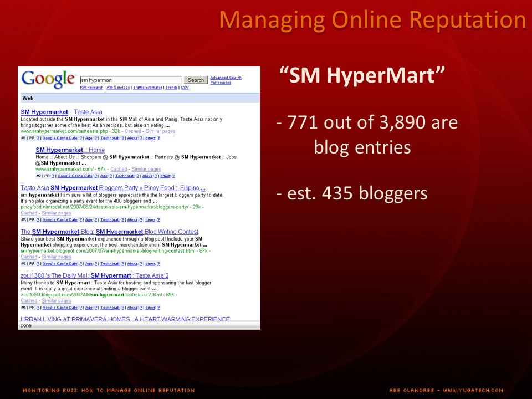Image resolution: width=532 pixels, height=399 pixels.
Task: Select the Web tab label
Action: click(28, 98)
